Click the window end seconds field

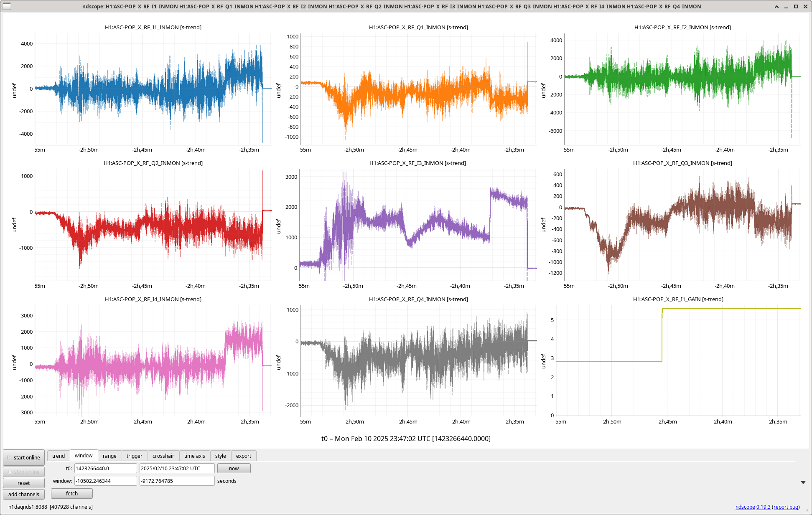point(177,481)
